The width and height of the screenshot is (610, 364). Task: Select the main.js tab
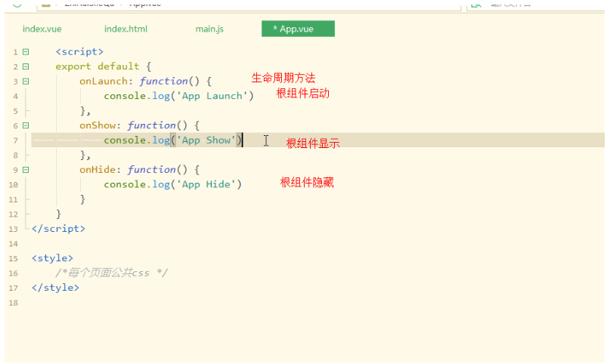(209, 29)
